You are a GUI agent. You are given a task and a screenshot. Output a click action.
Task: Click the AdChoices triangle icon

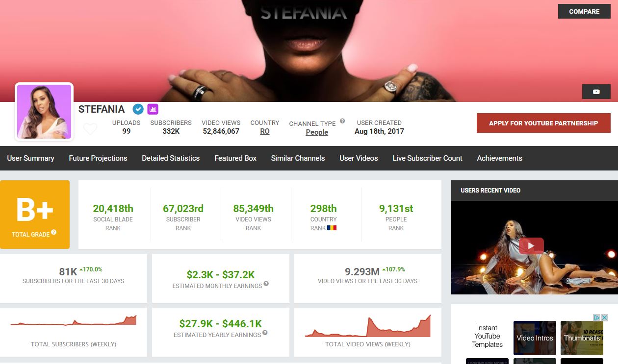click(597, 317)
